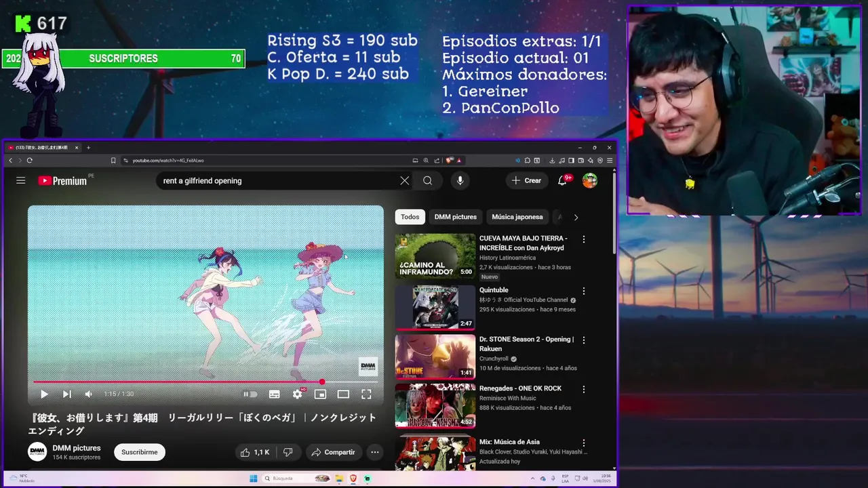868x488 pixels.
Task: Enter fullscreen mode
Action: 366,394
